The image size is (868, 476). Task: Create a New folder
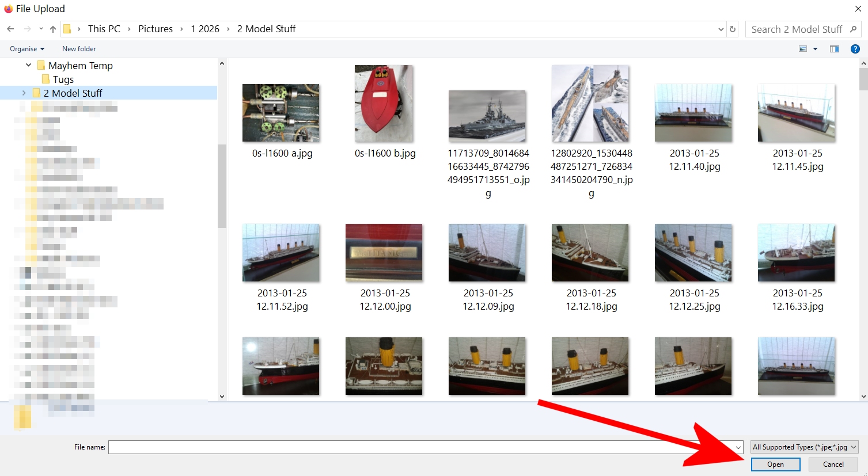[79, 49]
